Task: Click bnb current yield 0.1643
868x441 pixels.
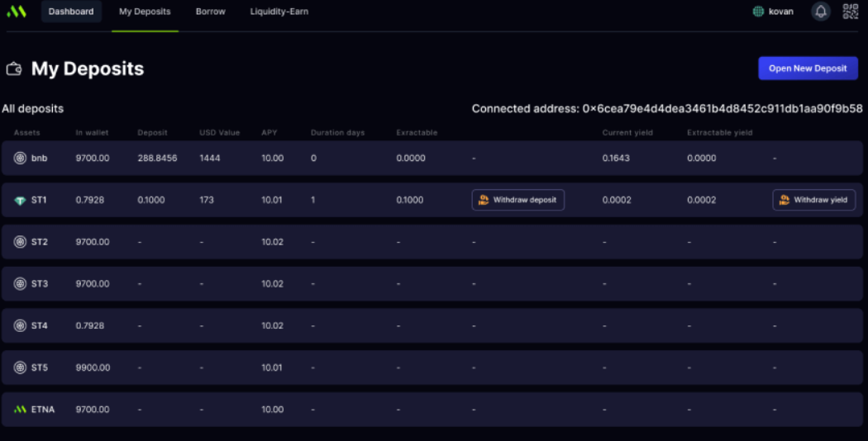Action: 616,159
